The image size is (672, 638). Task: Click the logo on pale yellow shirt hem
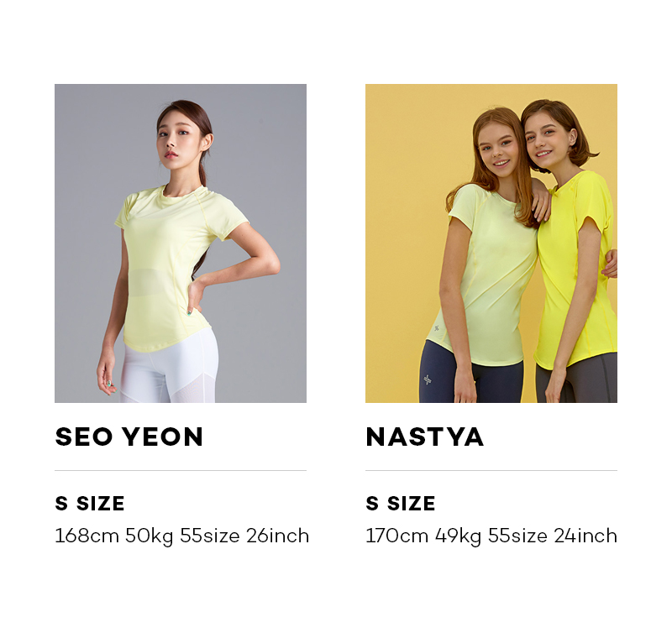437,328
